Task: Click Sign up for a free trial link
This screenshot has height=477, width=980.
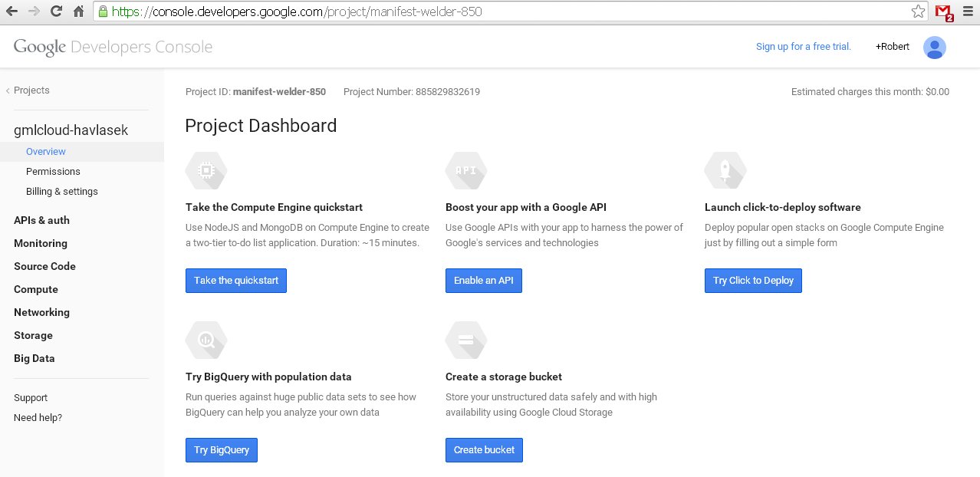Action: pyautogui.click(x=803, y=47)
